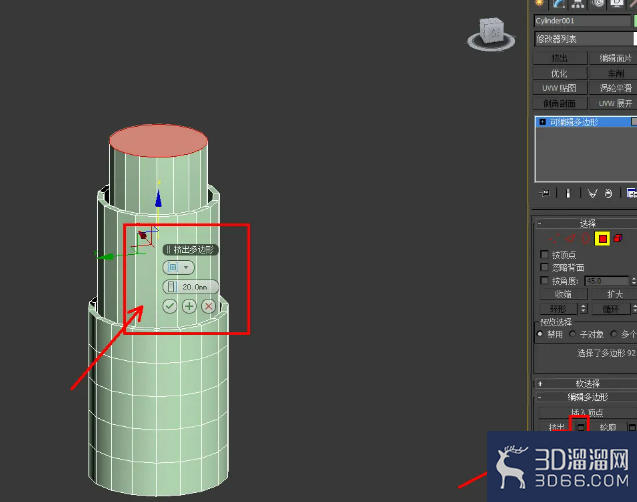Image resolution: width=637 pixels, height=502 pixels.
Task: Apply and continue with the plus button
Action: (x=189, y=306)
